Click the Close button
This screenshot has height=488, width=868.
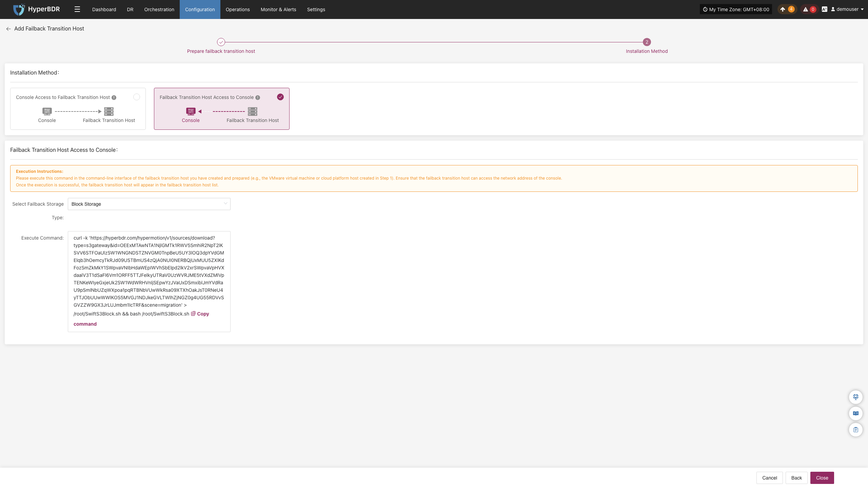pyautogui.click(x=822, y=478)
